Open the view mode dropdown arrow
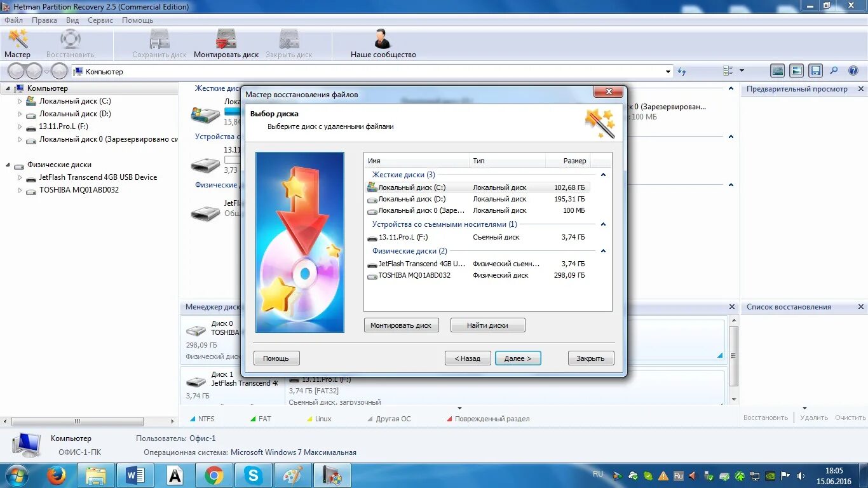This screenshot has width=868, height=488. click(x=742, y=71)
